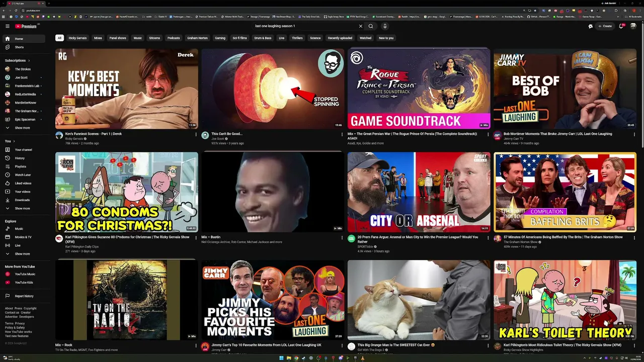The height and width of the screenshot is (362, 644).
Task: Open the hamburger guide menu
Action: pyautogui.click(x=8, y=26)
